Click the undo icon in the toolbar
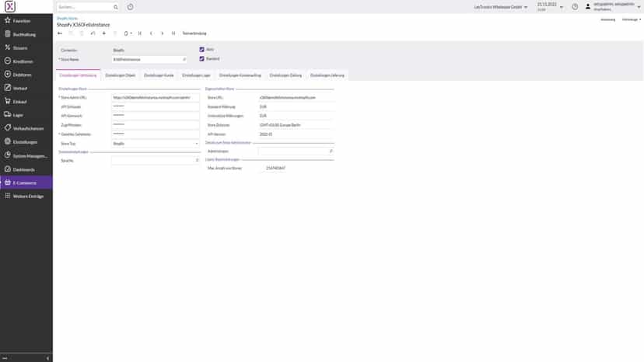 93,33
